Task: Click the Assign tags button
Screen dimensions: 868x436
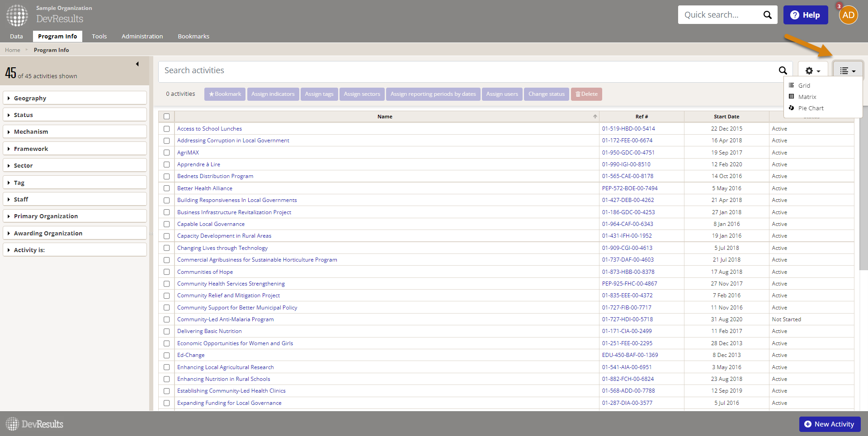Action: point(319,94)
